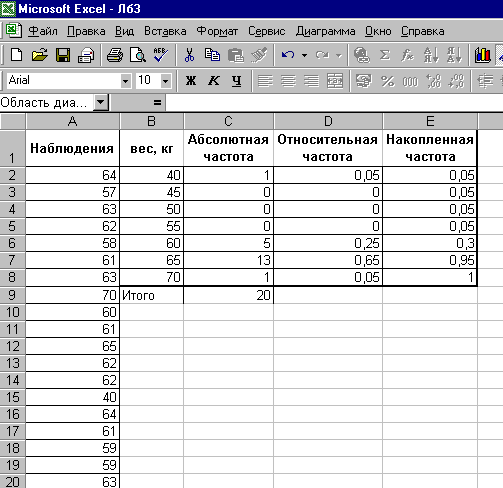Toggle align right

coord(311,81)
